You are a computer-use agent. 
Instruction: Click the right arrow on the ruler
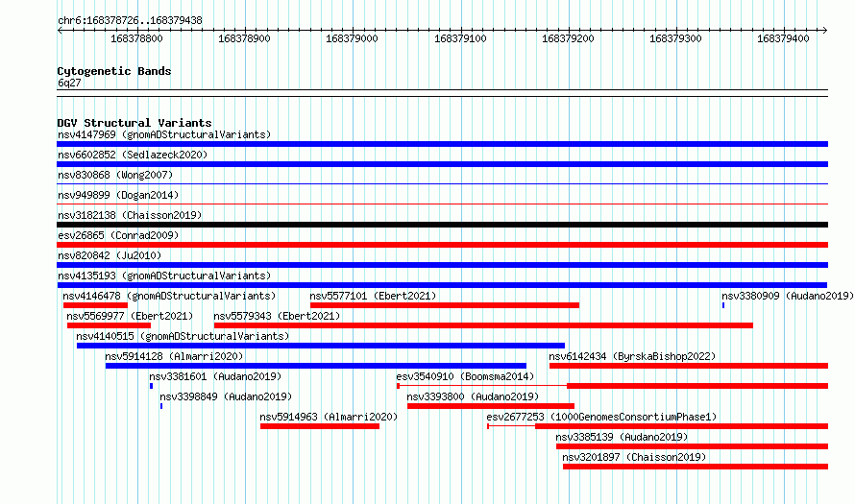[x=824, y=30]
